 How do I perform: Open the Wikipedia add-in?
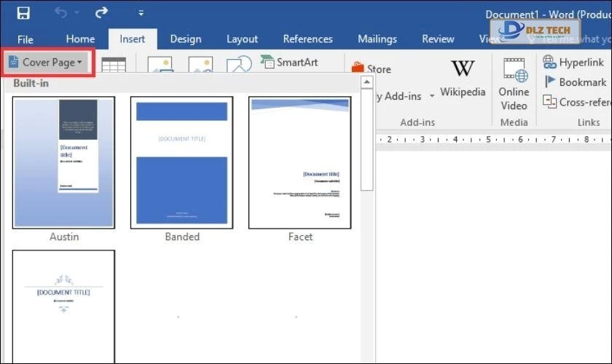(462, 78)
